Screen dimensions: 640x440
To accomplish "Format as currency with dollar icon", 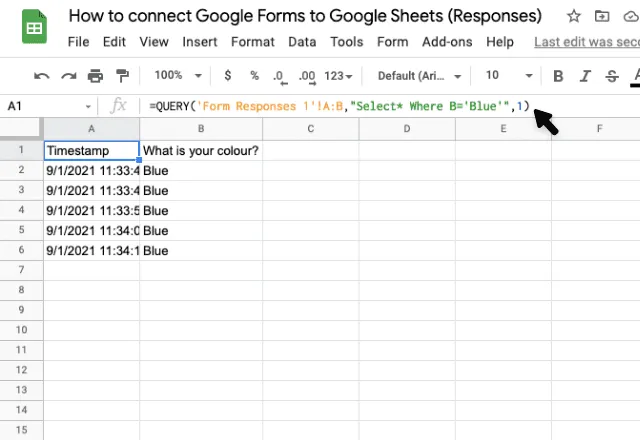I will (228, 76).
